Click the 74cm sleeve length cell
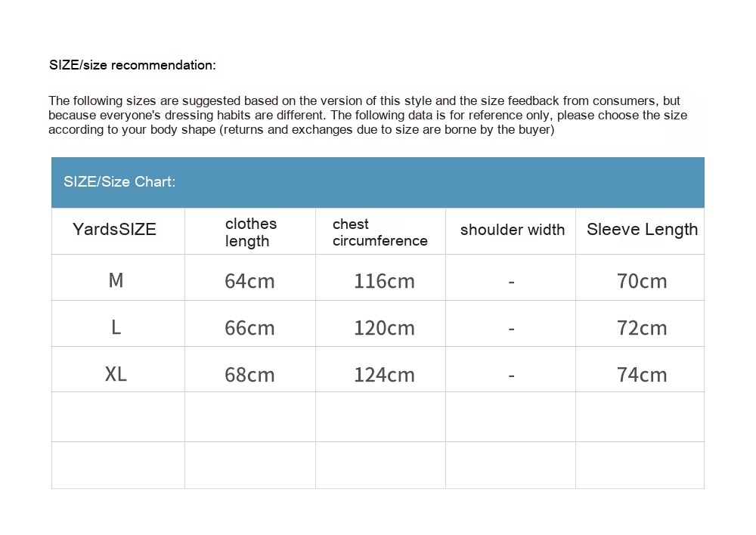The image size is (756, 535). [642, 375]
